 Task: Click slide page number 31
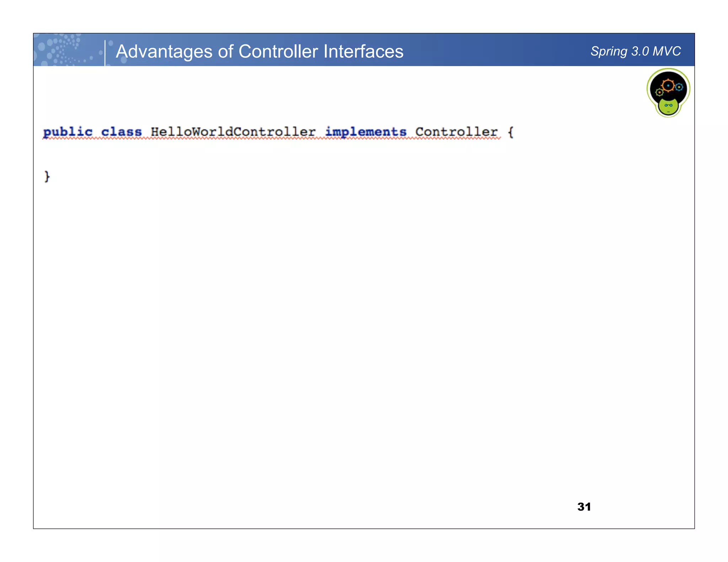point(584,507)
